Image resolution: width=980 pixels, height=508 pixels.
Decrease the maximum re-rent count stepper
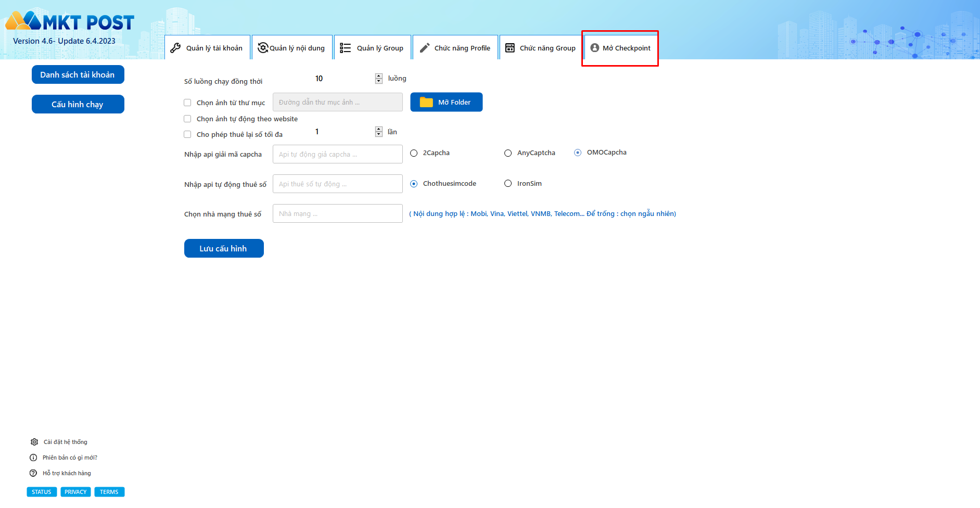[x=379, y=134]
